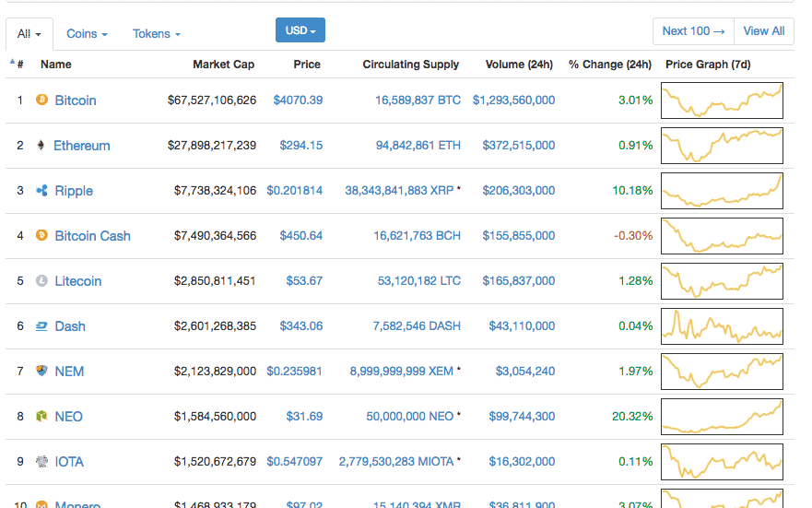Click Ethereum volume $372,515,000
This screenshot has width=812, height=508.
pos(519,145)
